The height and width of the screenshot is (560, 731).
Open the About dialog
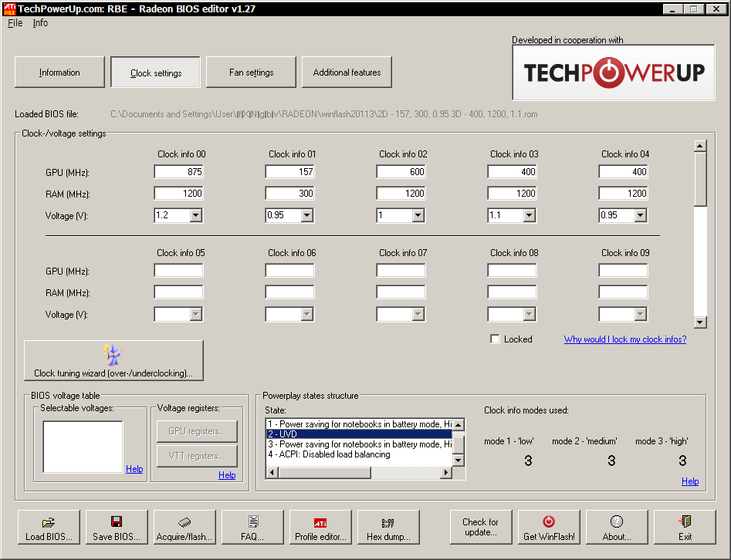[x=616, y=528]
